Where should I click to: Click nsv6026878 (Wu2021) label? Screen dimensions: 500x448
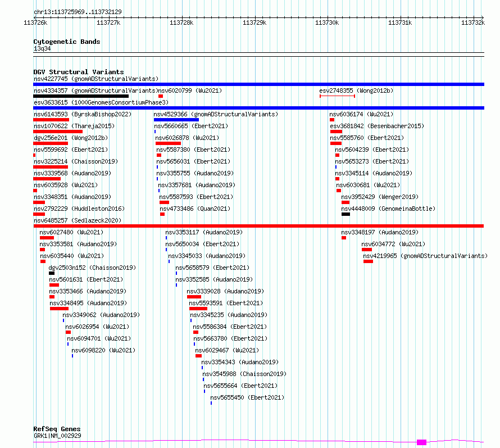click(187, 138)
